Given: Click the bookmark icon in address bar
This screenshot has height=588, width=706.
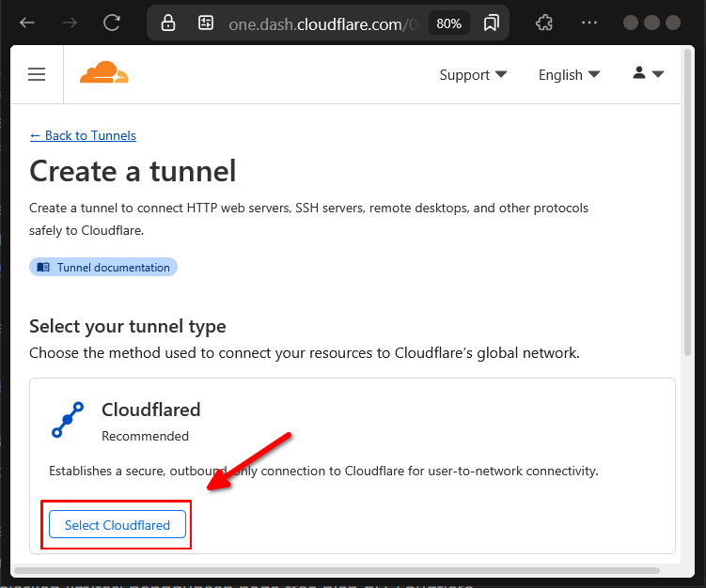Looking at the screenshot, I should point(492,23).
